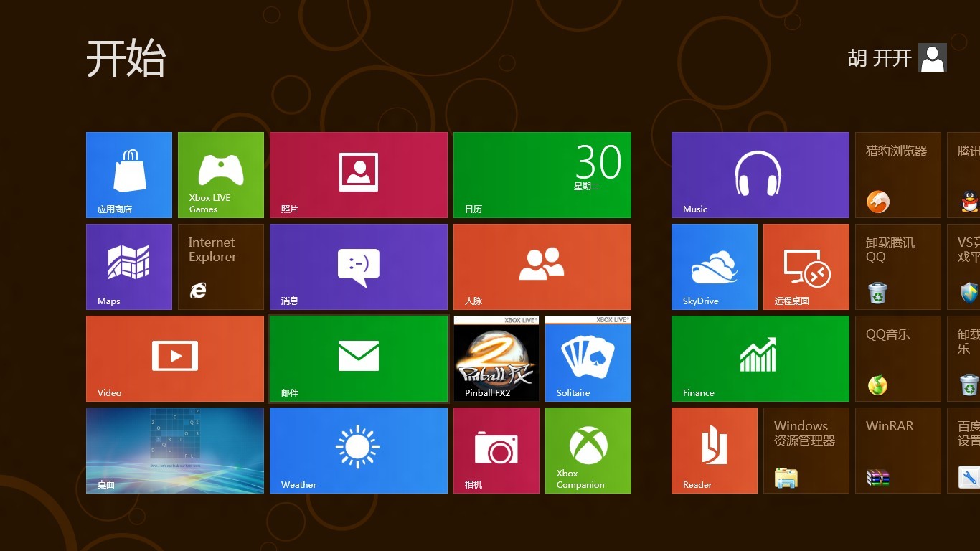Open the Weather tile
Image resolution: width=980 pixels, height=551 pixels.
click(x=359, y=451)
